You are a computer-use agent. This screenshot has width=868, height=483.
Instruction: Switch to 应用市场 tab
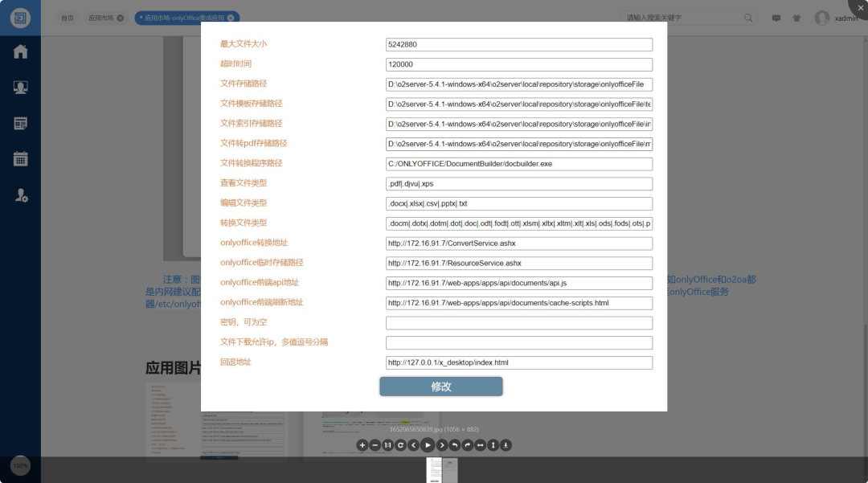pos(100,18)
